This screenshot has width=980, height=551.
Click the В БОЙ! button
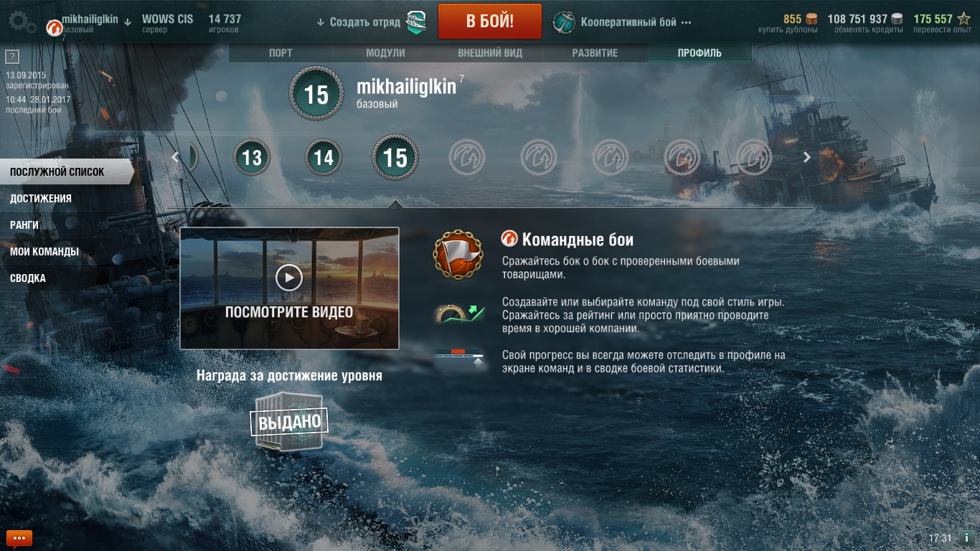(x=490, y=21)
